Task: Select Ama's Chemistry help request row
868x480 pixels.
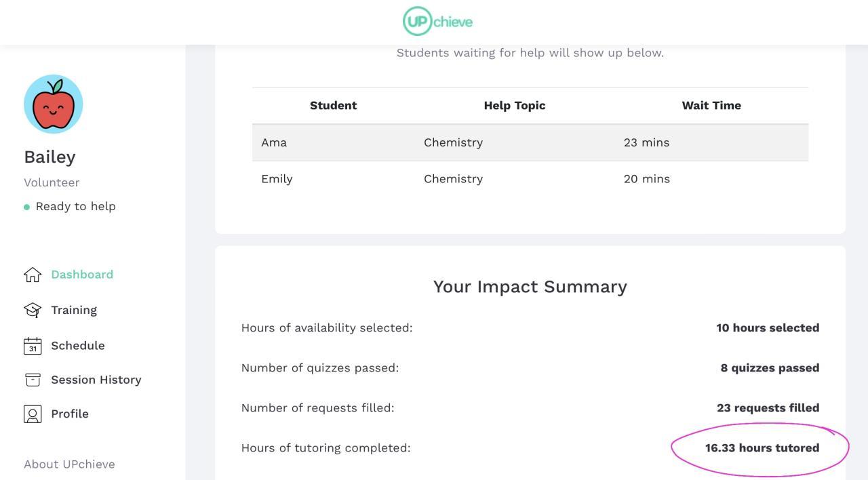Action: [530, 142]
